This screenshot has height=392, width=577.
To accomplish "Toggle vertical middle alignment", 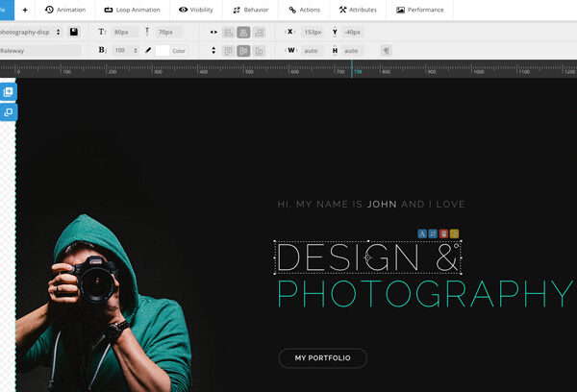I will point(243,50).
